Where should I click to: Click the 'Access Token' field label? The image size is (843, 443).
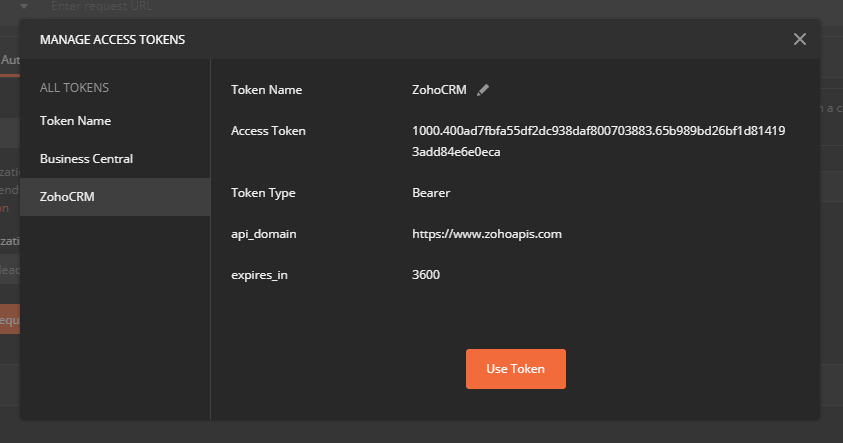tap(268, 131)
